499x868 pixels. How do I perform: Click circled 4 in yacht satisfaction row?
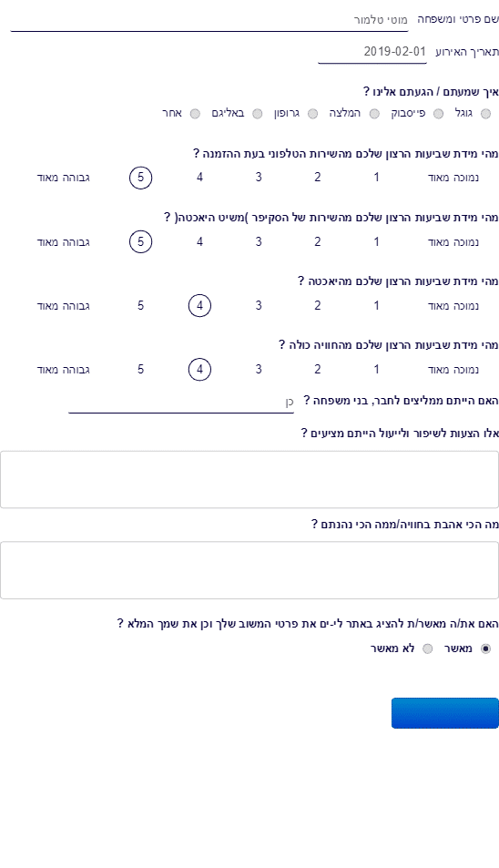click(199, 305)
